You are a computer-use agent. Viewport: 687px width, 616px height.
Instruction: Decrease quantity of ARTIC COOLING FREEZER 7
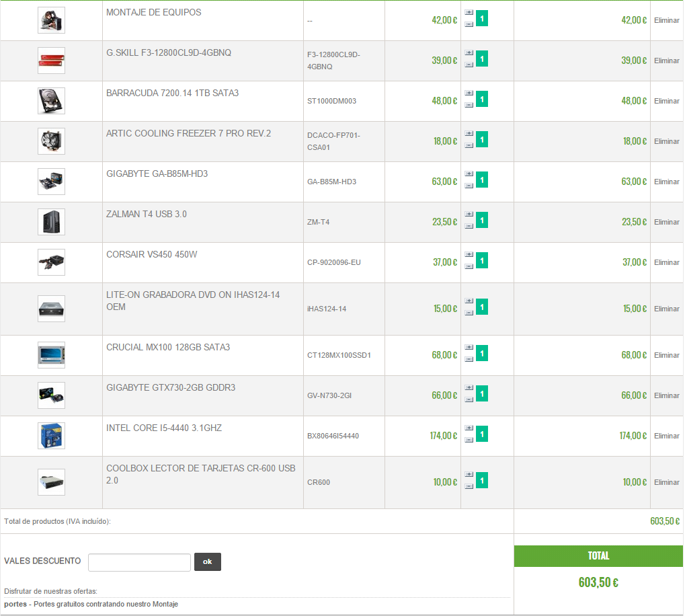[469, 145]
